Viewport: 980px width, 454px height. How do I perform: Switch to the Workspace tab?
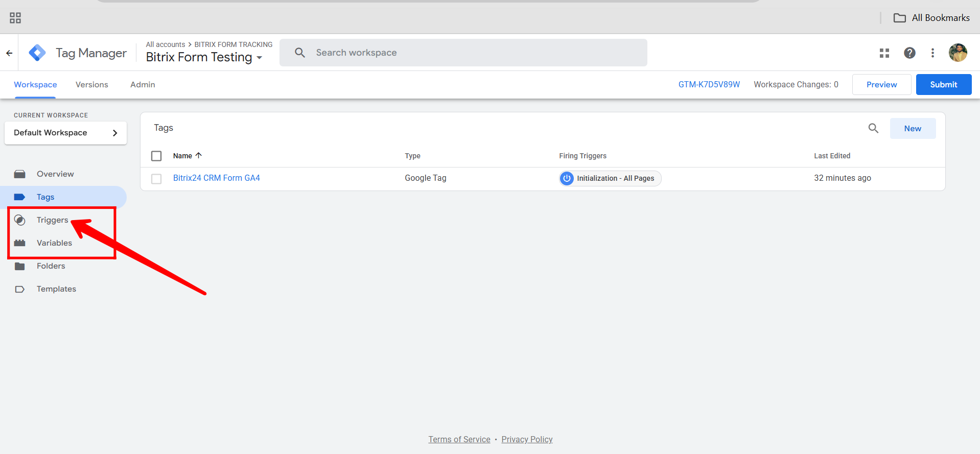click(x=35, y=85)
